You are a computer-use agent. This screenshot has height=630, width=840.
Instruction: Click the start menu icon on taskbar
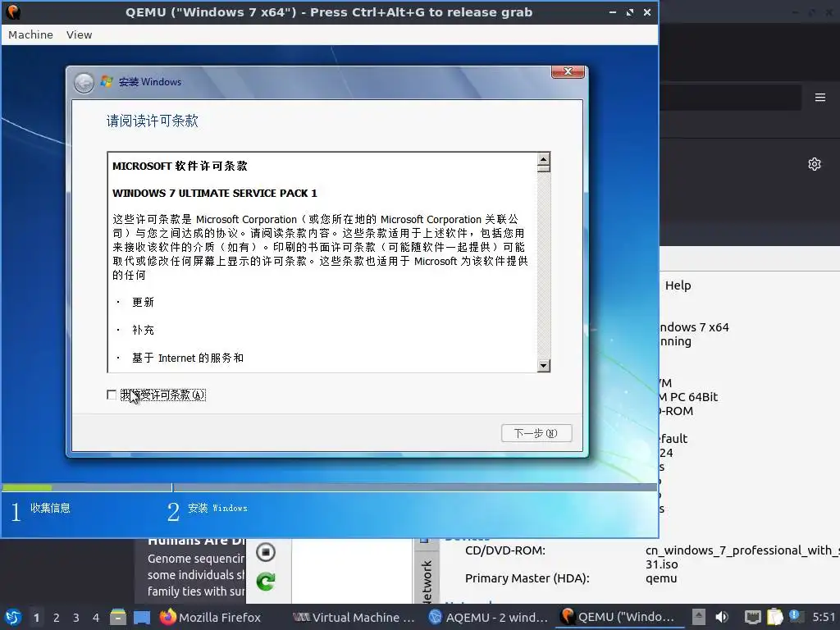13,617
